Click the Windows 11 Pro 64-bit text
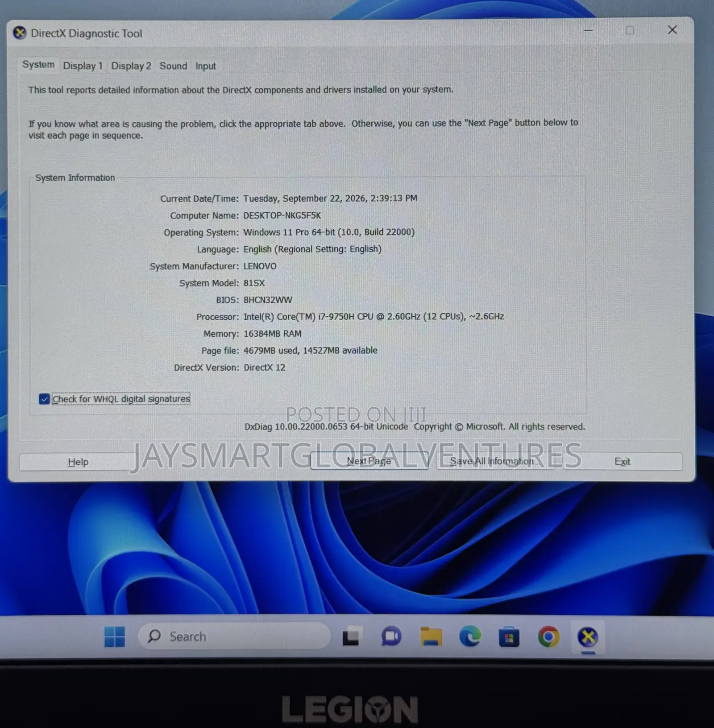This screenshot has width=714, height=728. click(x=329, y=232)
